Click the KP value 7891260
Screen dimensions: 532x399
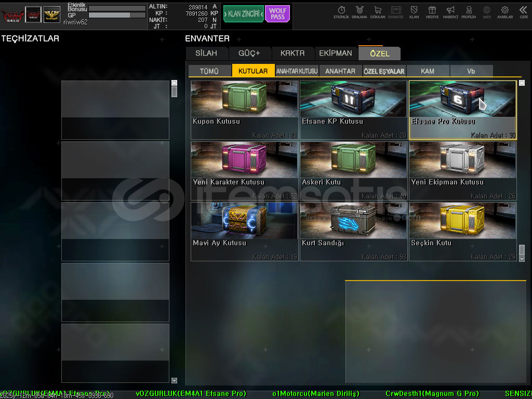pyautogui.click(x=196, y=14)
